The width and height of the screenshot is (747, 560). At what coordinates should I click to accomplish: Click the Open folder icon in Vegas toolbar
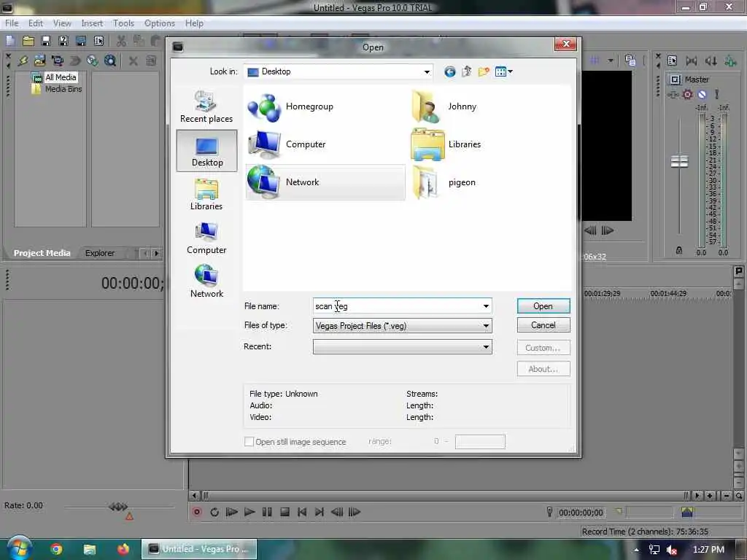tap(28, 41)
